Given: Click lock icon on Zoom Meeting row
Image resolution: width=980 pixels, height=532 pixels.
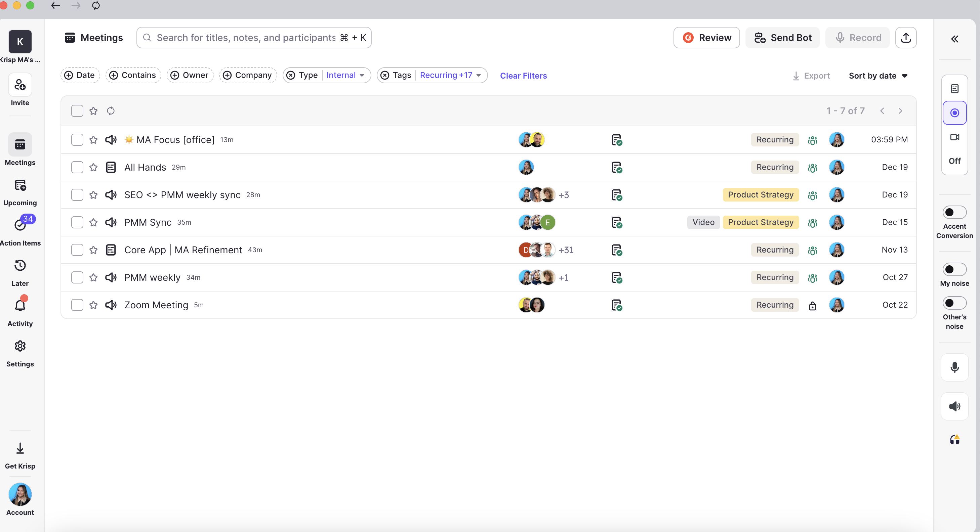Looking at the screenshot, I should pyautogui.click(x=812, y=305).
